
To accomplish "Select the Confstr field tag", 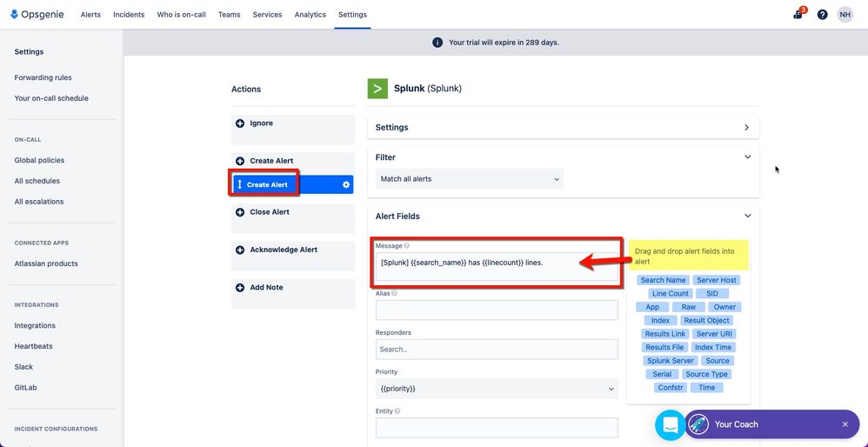I will click(671, 388).
